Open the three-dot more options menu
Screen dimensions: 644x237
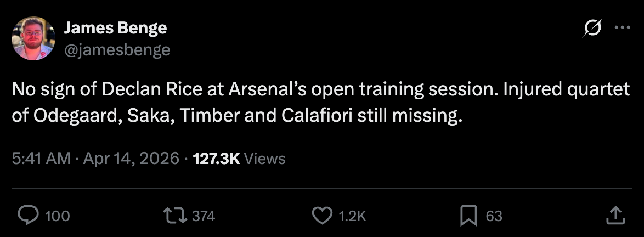[x=623, y=29]
